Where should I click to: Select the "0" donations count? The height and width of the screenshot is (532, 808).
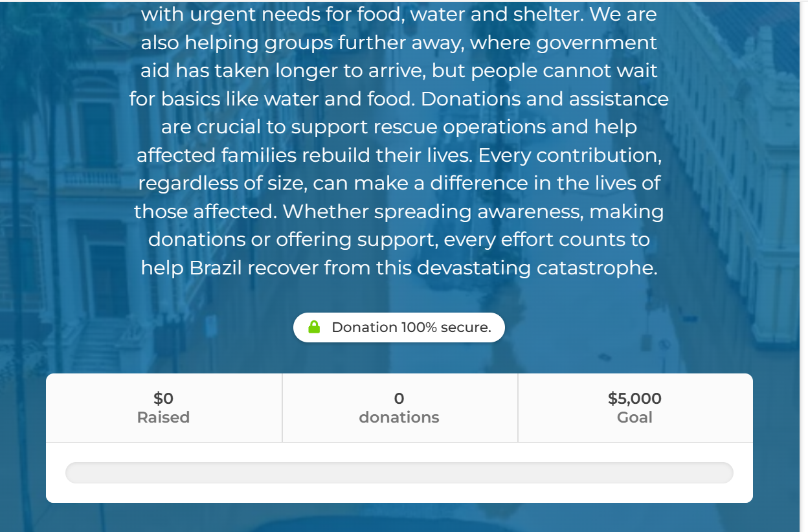(x=399, y=398)
